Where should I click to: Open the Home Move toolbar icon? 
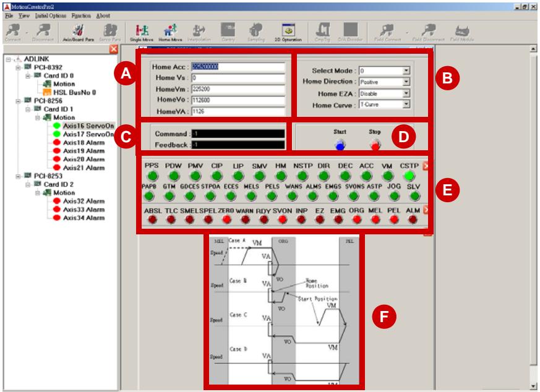click(x=170, y=32)
